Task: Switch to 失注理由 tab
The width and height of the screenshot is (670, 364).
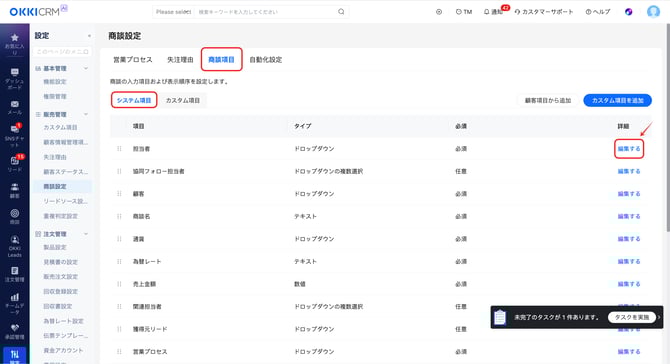Action: click(x=180, y=59)
